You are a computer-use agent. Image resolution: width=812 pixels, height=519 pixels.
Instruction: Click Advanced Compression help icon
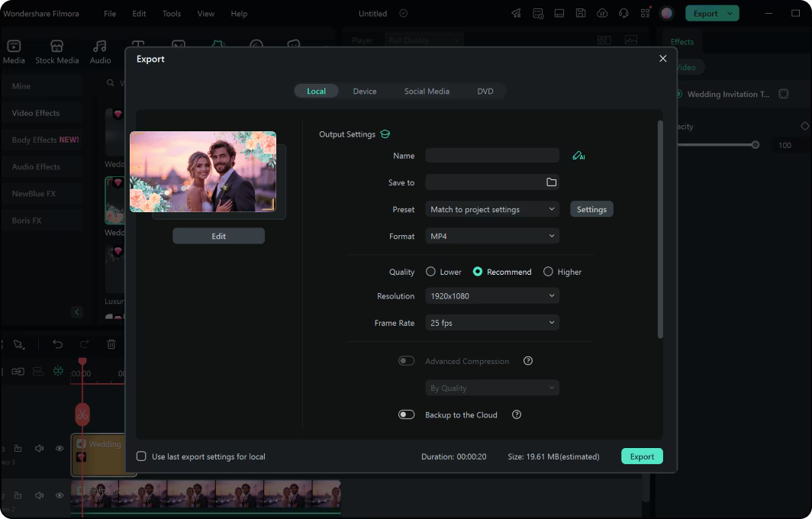pos(527,361)
